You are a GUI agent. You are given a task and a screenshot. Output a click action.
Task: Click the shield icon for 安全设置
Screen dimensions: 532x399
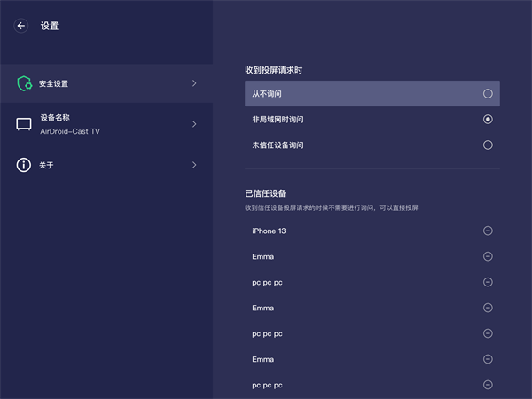point(24,83)
